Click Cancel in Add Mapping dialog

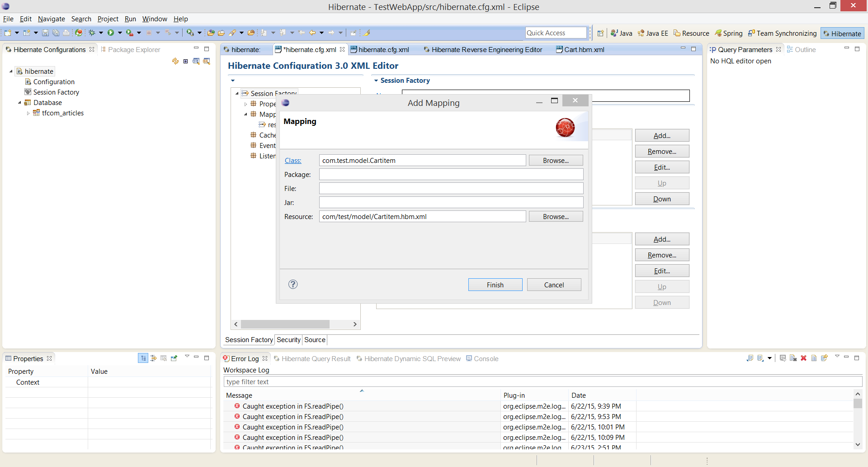tap(554, 285)
